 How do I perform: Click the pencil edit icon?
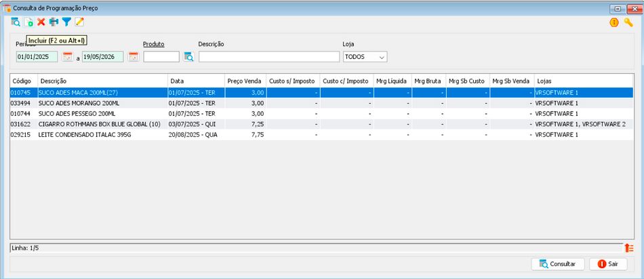pyautogui.click(x=79, y=22)
